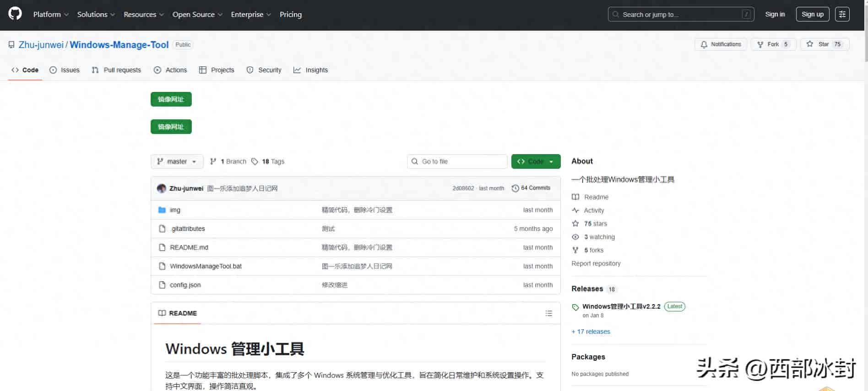
Task: Click Report repository
Action: 596,263
